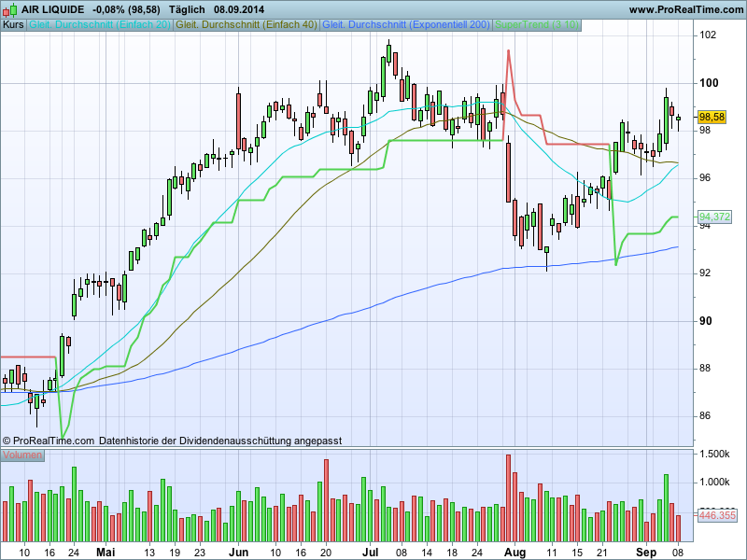Click the AIR LIQUIDE instrument name

pyautogui.click(x=53, y=9)
